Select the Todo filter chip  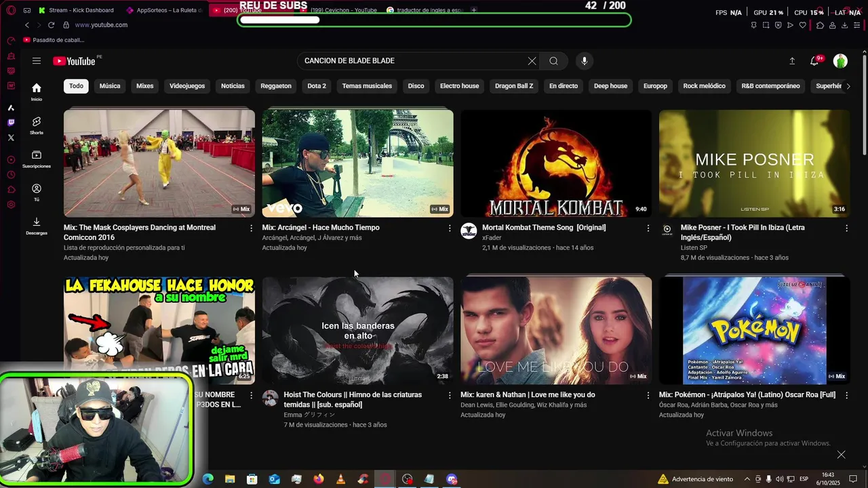[x=76, y=86]
